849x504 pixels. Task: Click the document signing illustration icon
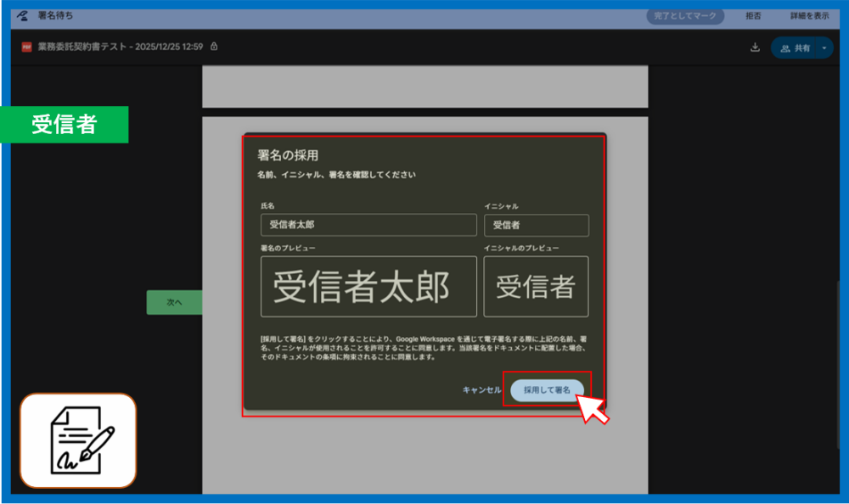78,440
